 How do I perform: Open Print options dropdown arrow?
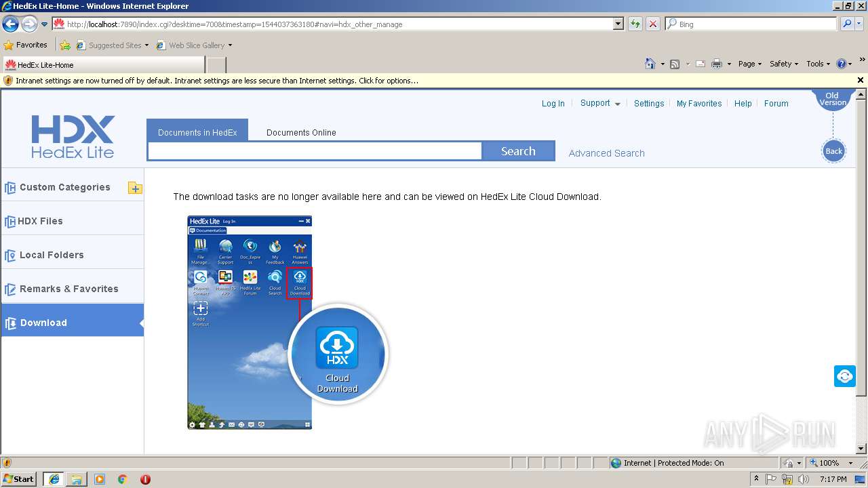(x=729, y=64)
